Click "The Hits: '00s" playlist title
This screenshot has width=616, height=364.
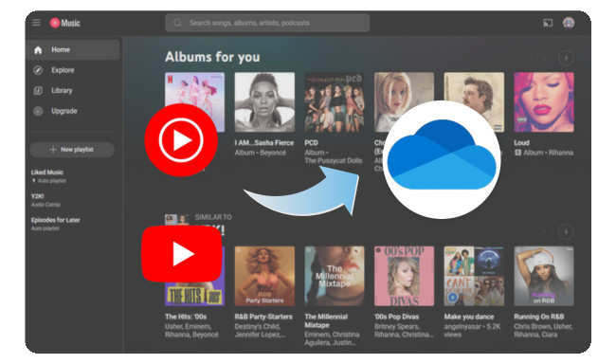(x=186, y=317)
